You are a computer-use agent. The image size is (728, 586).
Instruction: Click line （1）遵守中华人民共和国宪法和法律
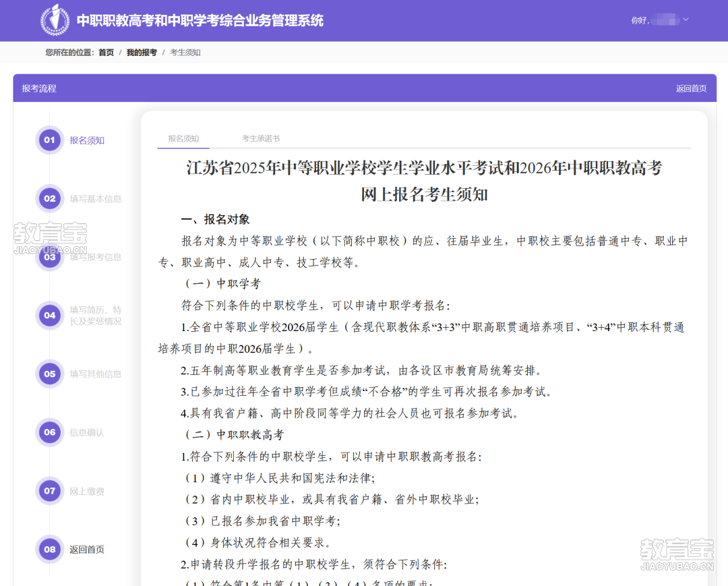[x=280, y=478]
